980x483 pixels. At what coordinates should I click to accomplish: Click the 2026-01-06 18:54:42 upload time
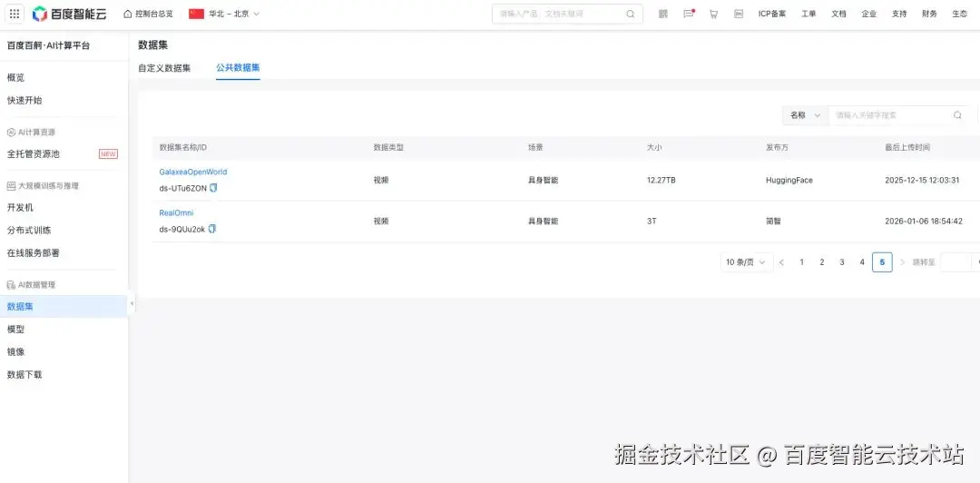point(924,222)
